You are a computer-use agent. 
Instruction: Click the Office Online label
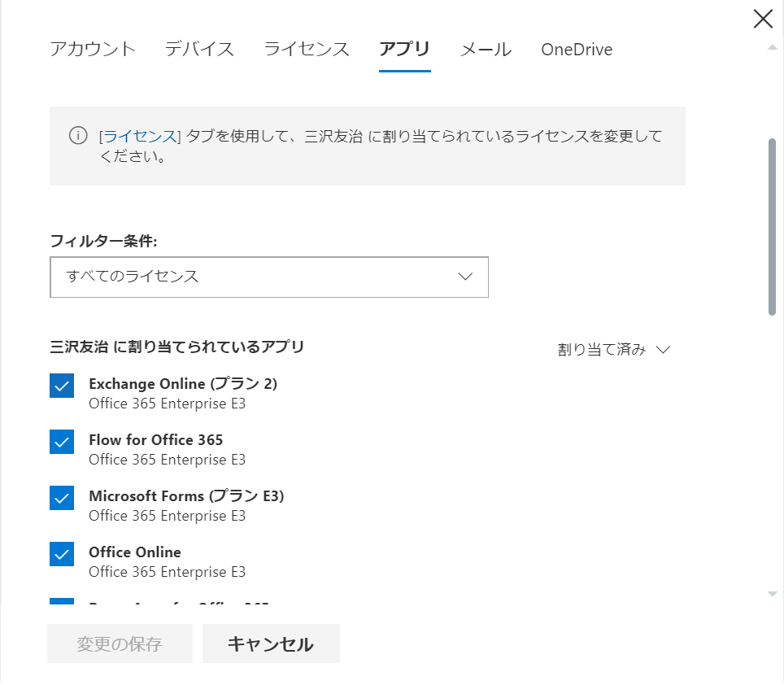click(x=135, y=552)
